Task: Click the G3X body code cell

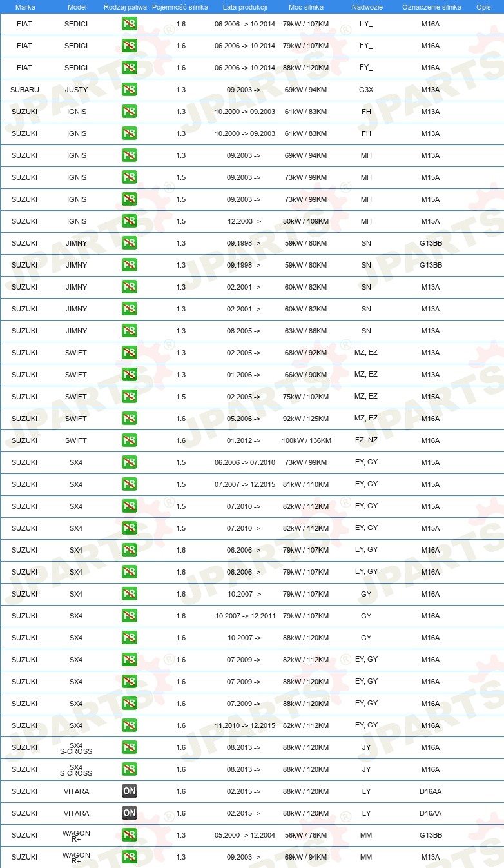Action: (366, 90)
